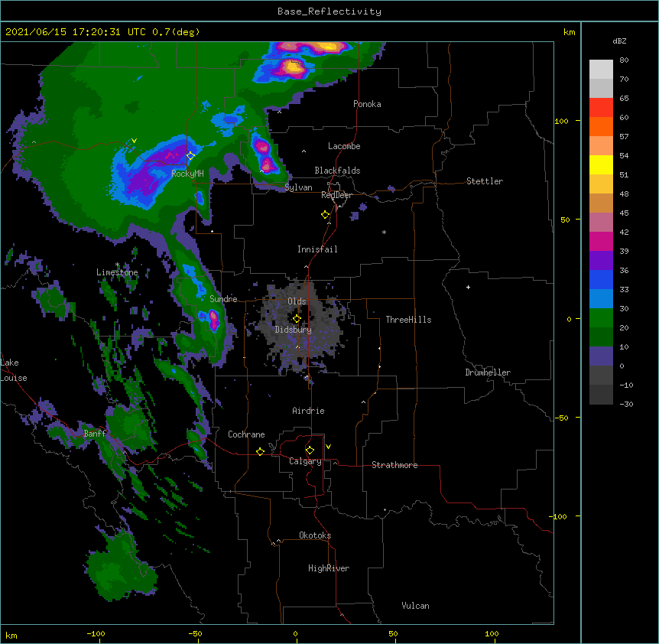This screenshot has height=644, width=659.
Task: Click the yellow V marker northwest of RockyMH
Action: tap(134, 141)
